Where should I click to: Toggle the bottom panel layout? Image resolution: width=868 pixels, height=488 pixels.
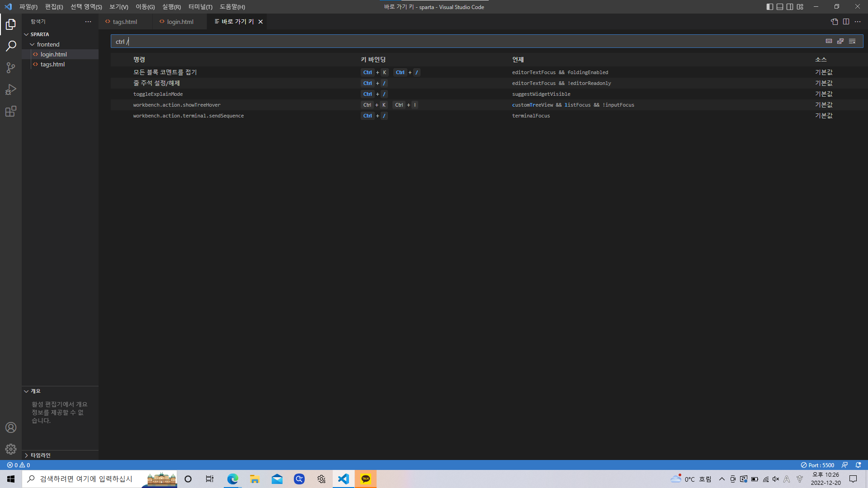780,7
